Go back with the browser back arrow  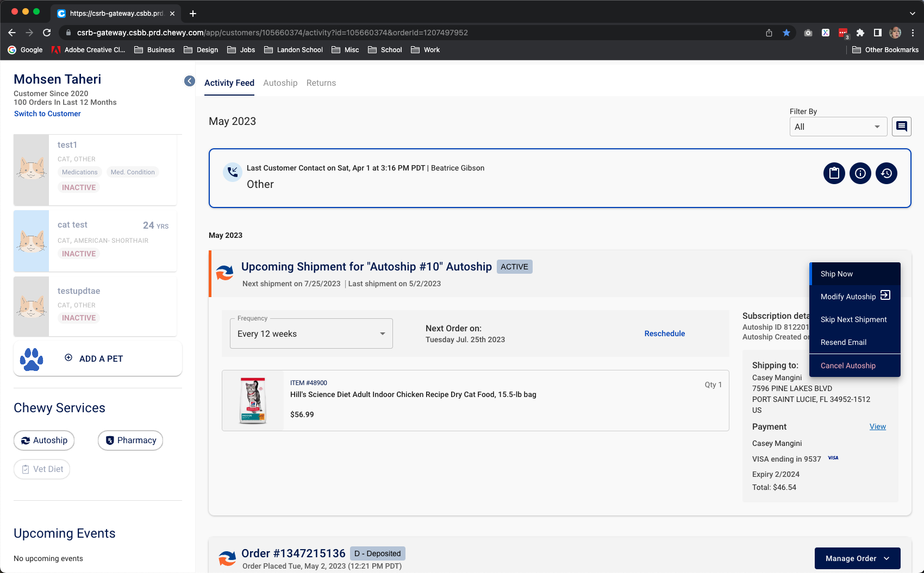click(x=12, y=33)
